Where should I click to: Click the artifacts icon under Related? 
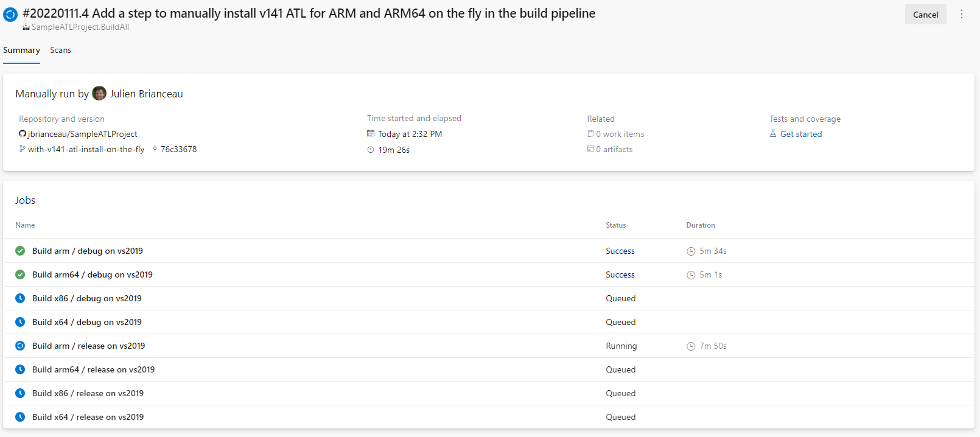click(590, 149)
